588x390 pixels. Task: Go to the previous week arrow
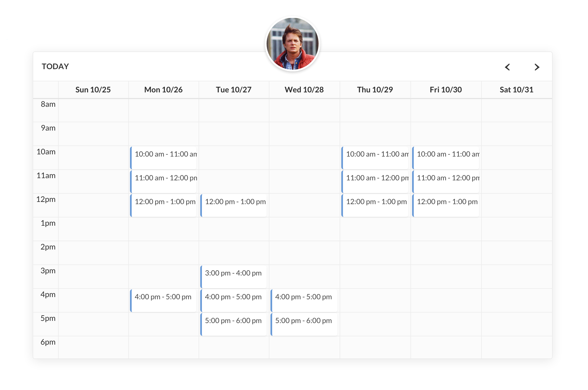pyautogui.click(x=507, y=67)
